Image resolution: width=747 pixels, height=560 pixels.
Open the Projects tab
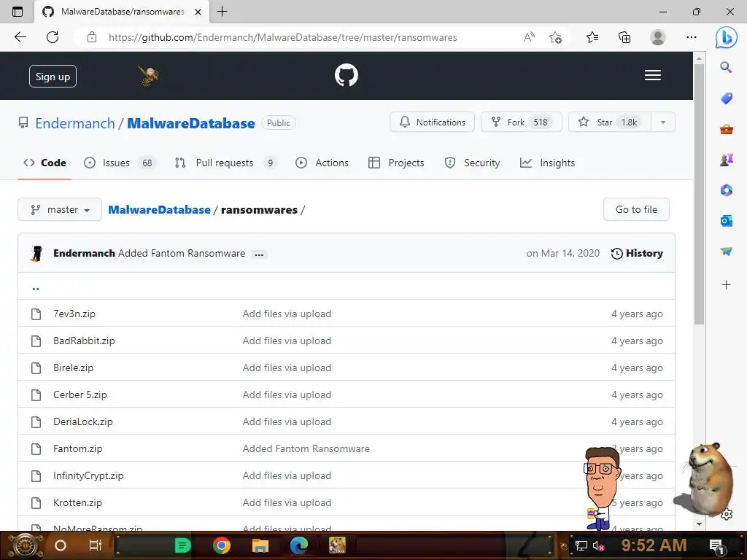[396, 163]
